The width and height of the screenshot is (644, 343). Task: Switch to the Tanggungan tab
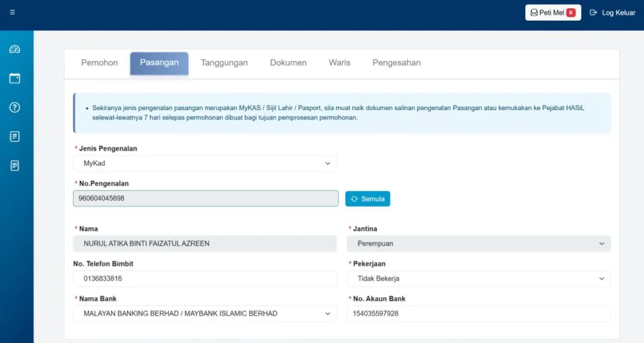(225, 63)
